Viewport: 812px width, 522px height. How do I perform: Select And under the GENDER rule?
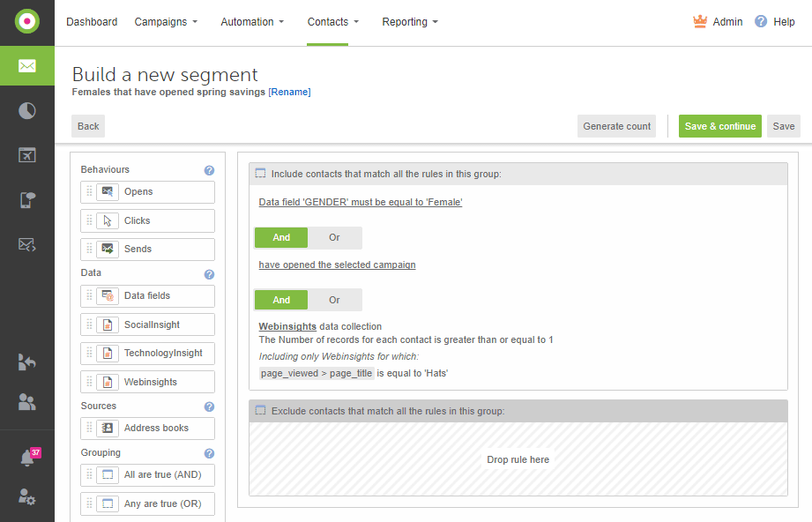[x=281, y=237]
